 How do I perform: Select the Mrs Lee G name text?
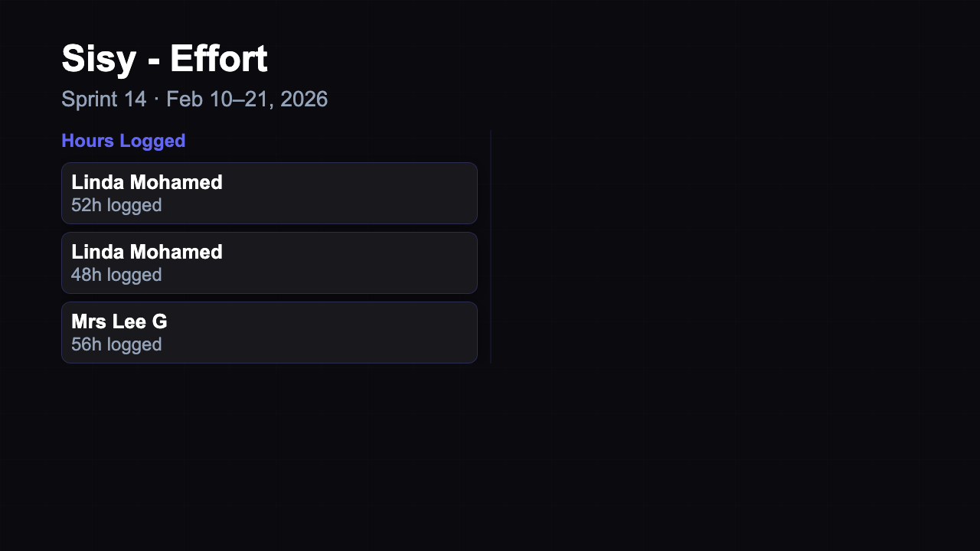click(119, 321)
